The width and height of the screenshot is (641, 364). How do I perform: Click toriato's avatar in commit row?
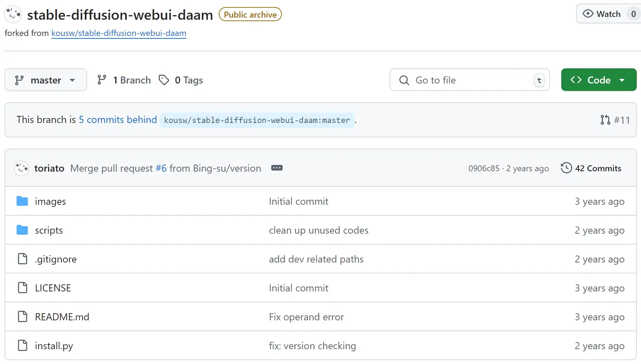(21, 168)
